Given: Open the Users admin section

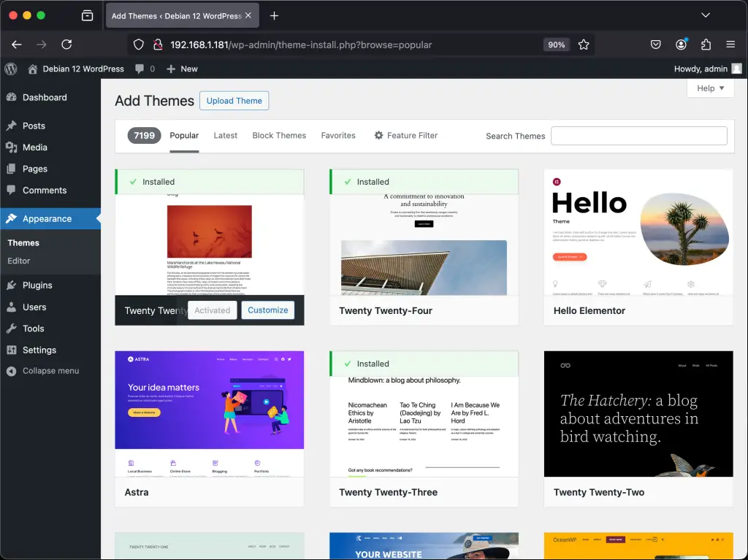Looking at the screenshot, I should point(15,307).
